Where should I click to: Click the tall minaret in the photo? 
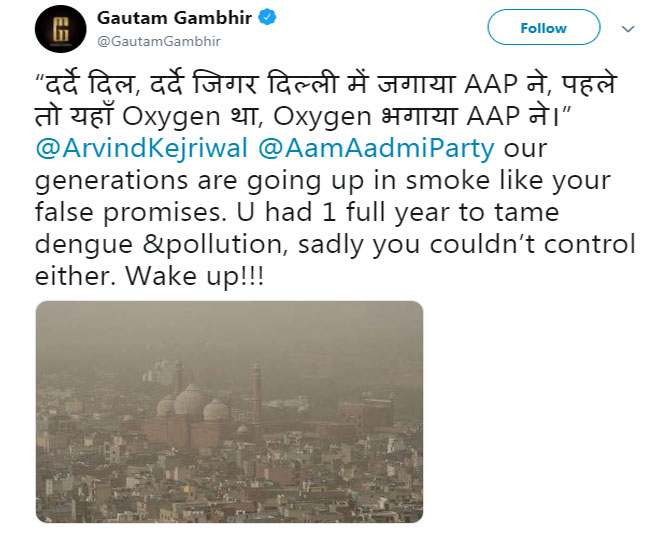point(255,390)
